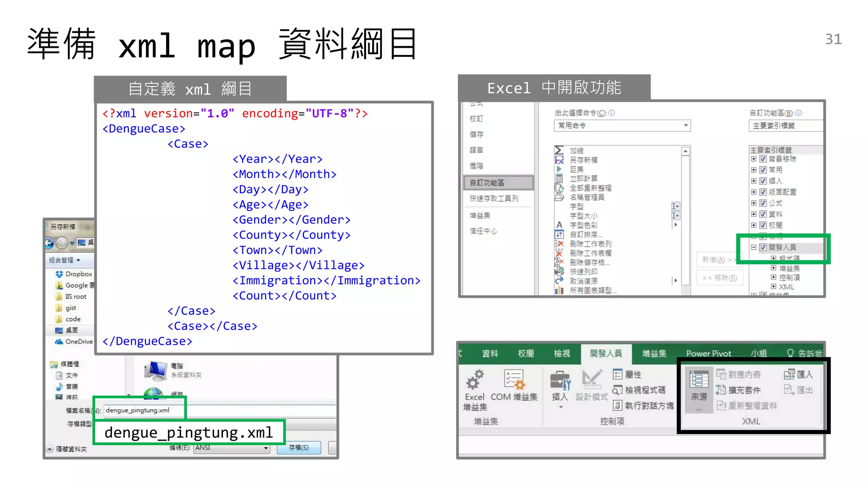Select the 取消復原 command

[x=577, y=281]
